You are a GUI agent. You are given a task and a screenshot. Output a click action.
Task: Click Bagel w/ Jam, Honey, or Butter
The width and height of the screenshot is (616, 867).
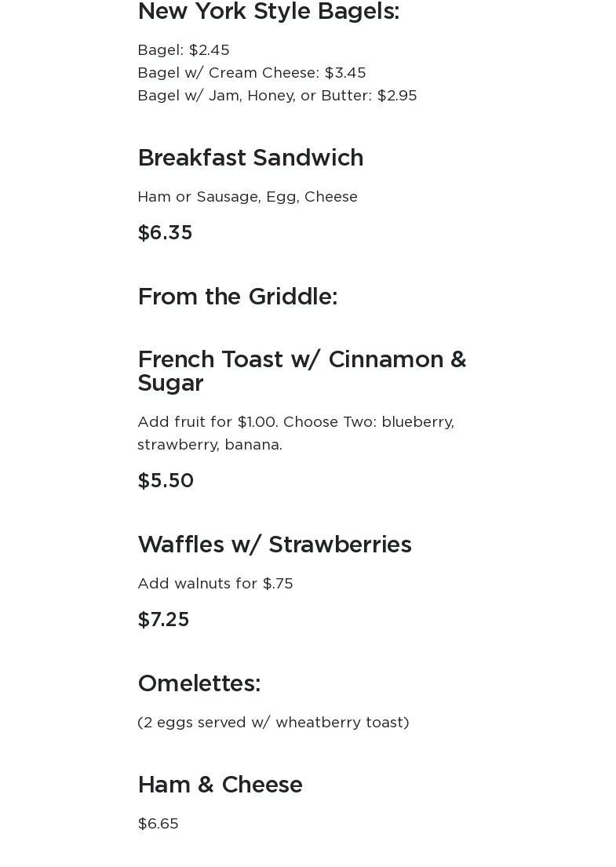[x=277, y=96]
